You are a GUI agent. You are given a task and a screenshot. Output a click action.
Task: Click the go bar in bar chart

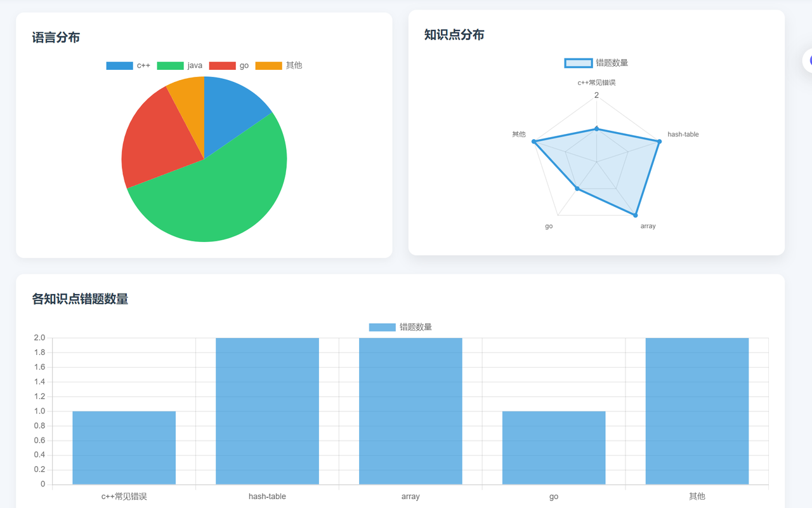[554, 448]
